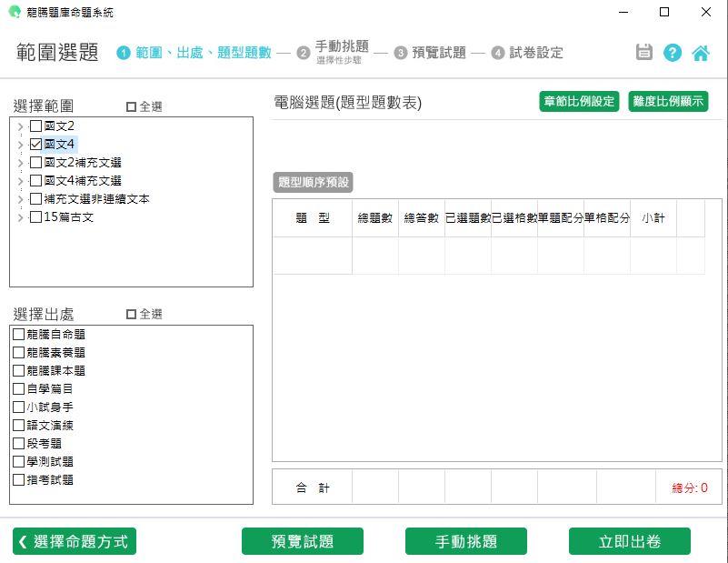This screenshot has width=728, height=563.
Task: Open help via question mark icon
Action: pos(673,53)
